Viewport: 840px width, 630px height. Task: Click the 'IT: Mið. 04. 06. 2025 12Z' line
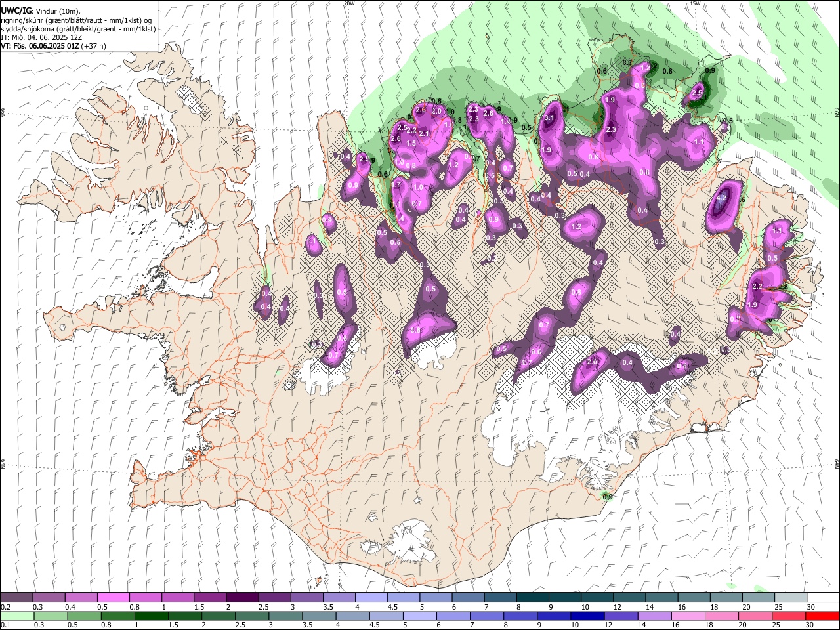pyautogui.click(x=41, y=37)
